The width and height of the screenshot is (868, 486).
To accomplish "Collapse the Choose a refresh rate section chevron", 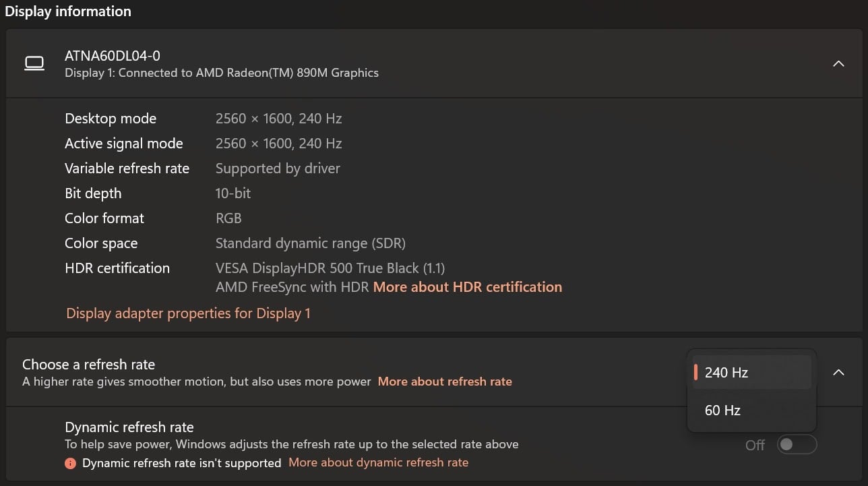I will pos(838,372).
